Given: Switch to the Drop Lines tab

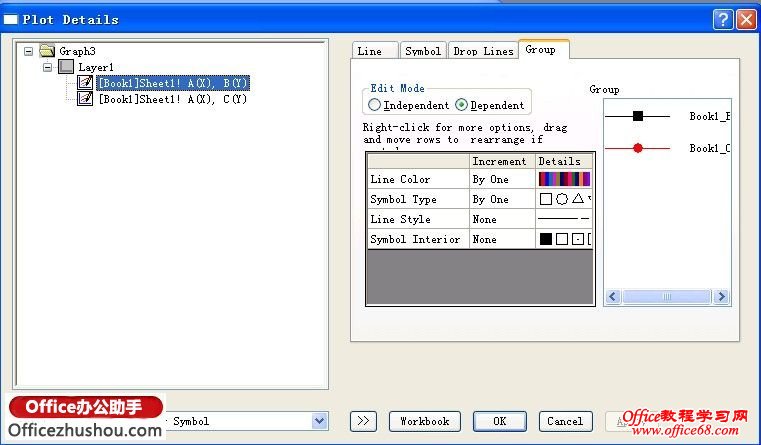Looking at the screenshot, I should (x=483, y=51).
